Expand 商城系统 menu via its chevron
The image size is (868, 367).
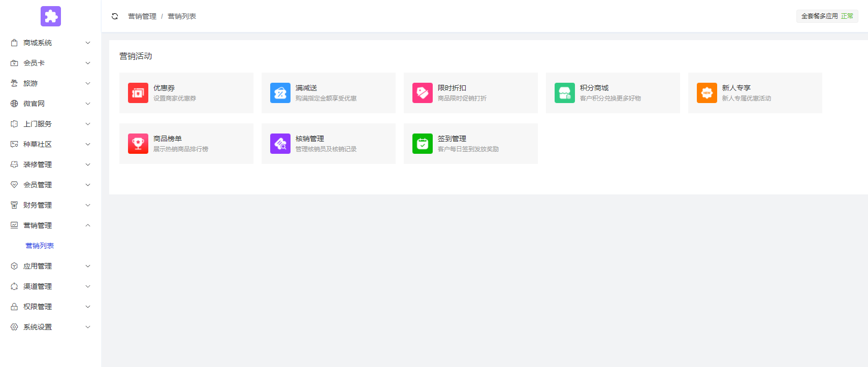pyautogui.click(x=88, y=43)
